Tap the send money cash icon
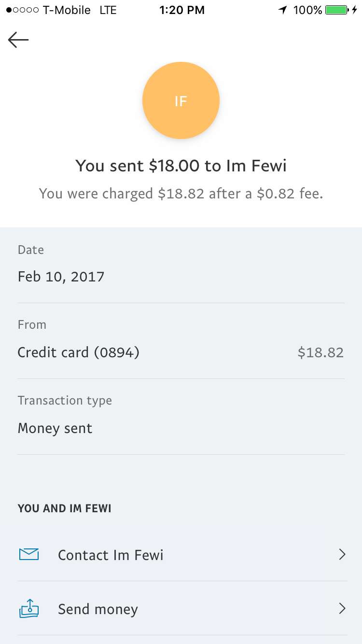 (x=29, y=608)
